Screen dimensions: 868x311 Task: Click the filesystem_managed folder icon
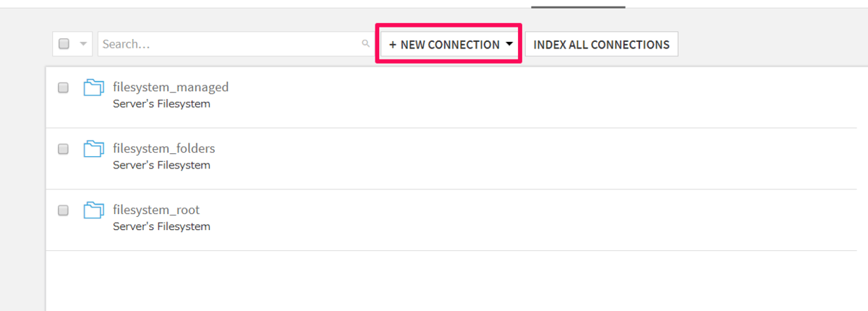click(x=93, y=88)
